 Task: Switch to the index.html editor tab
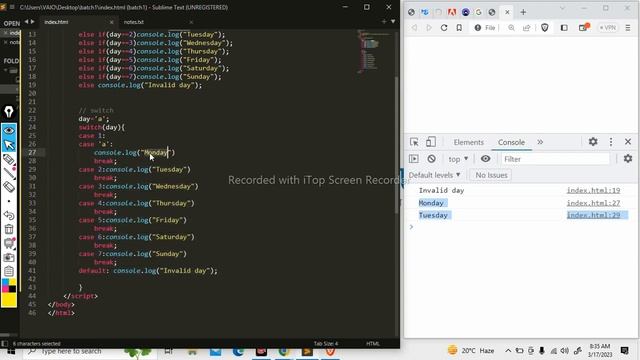click(56, 22)
